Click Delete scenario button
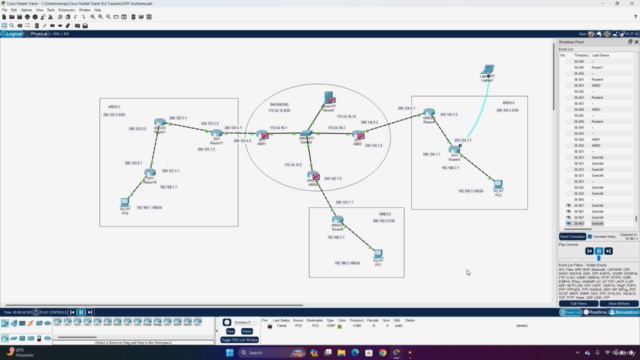This screenshot has width=640, height=360. [x=247, y=331]
